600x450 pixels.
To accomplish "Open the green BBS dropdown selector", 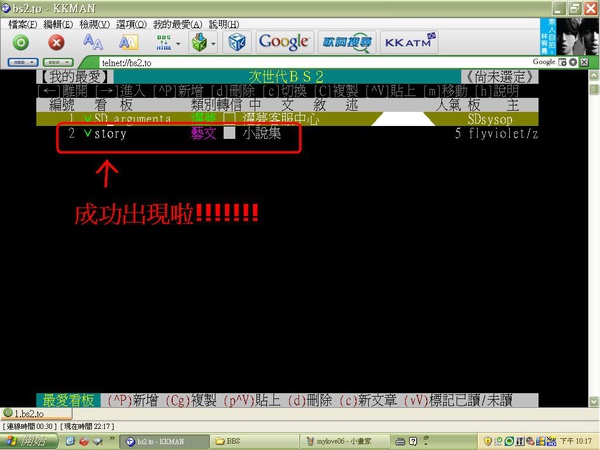I will 58,62.
